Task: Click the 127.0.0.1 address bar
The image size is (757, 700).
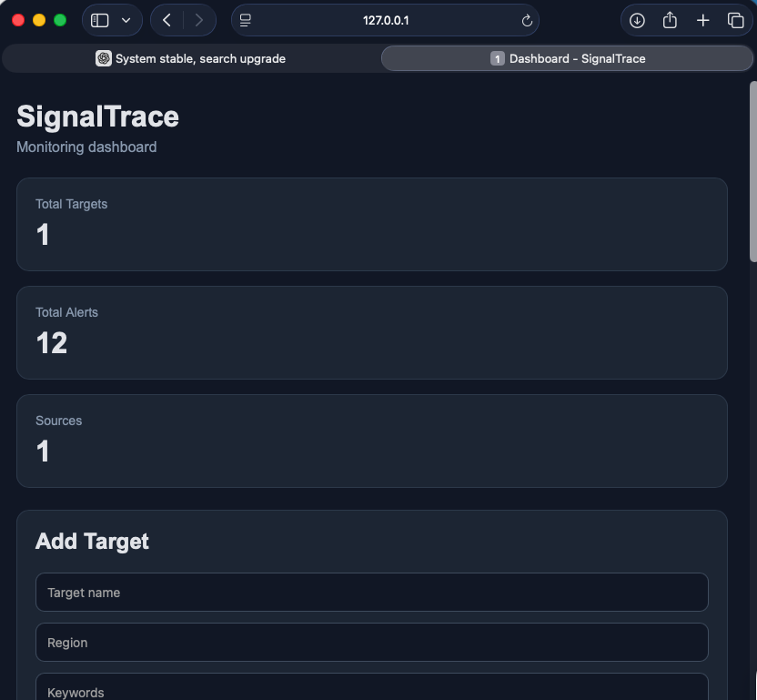Action: coord(385,20)
